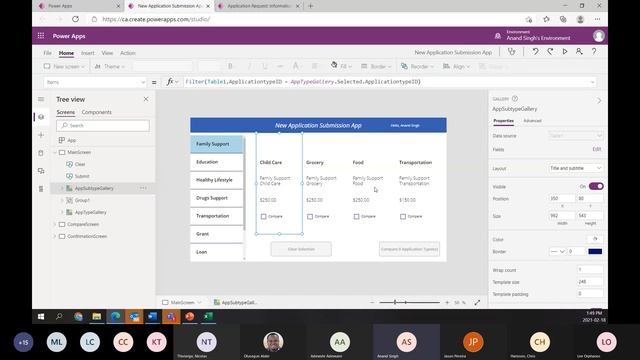Click the Clear selection button on canvas
Image resolution: width=640 pixels, height=360 pixels.
(301, 249)
